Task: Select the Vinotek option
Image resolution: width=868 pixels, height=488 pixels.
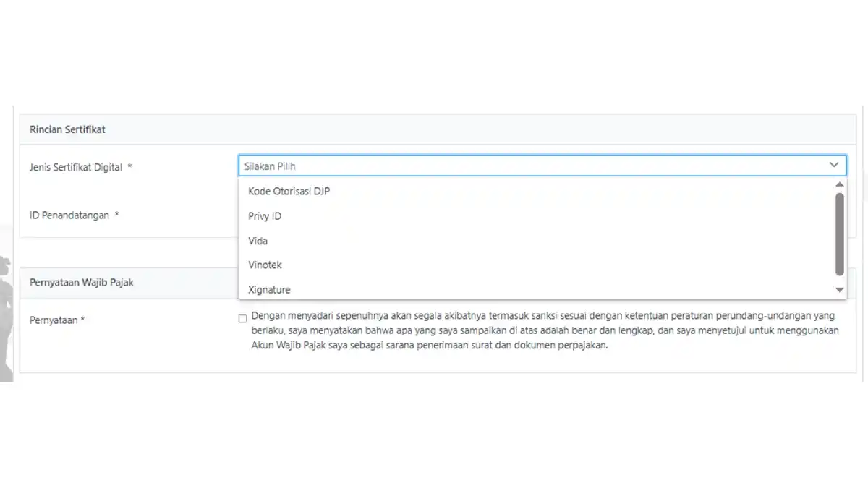Action: coord(265,265)
